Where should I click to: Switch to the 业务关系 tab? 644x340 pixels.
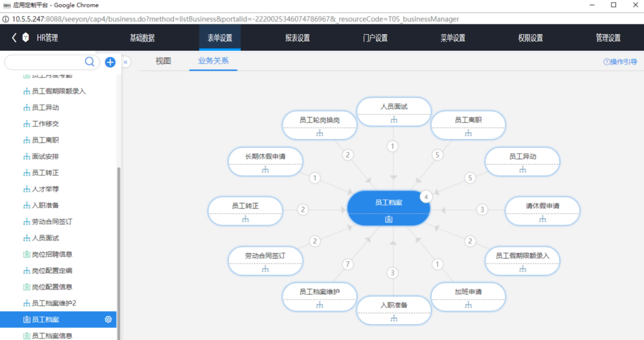click(x=213, y=61)
